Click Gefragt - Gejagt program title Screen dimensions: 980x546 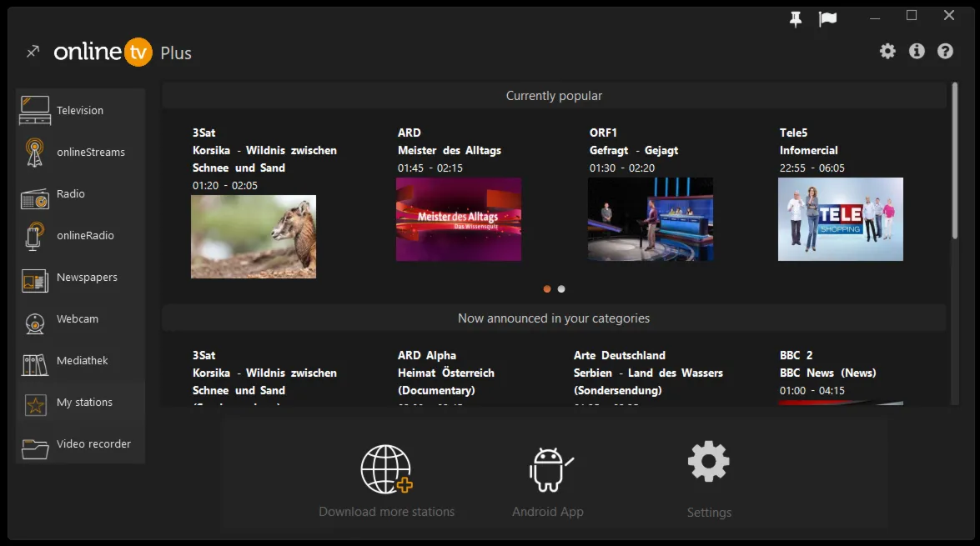[x=634, y=150]
